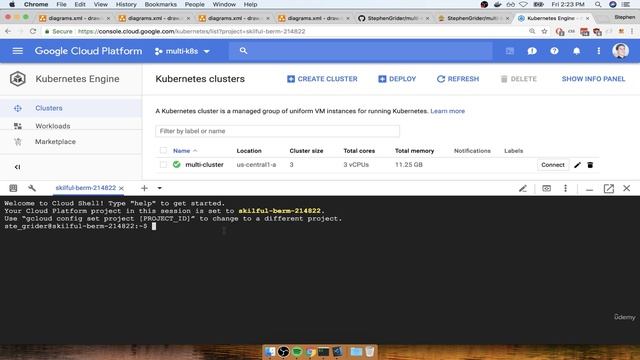
Task: Open the feedback icon in GCP header
Action: point(532,51)
